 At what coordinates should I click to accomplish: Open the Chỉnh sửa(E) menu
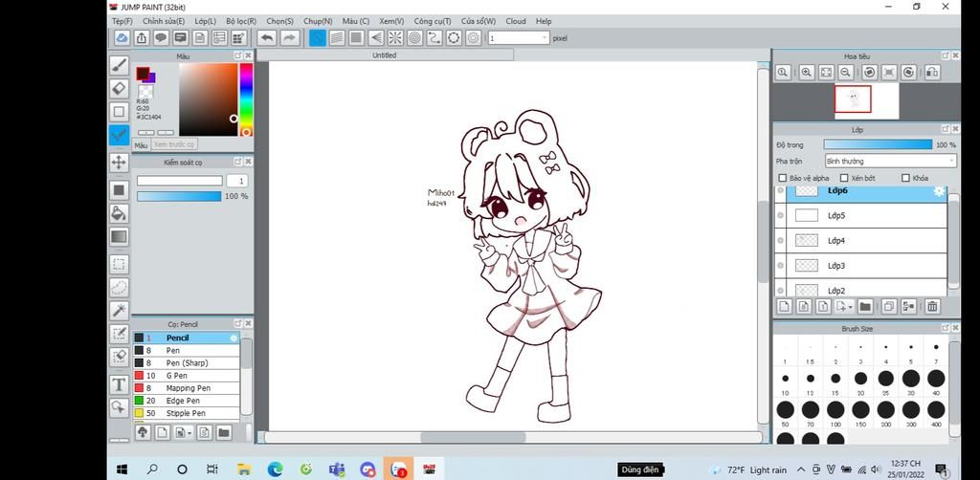click(164, 21)
